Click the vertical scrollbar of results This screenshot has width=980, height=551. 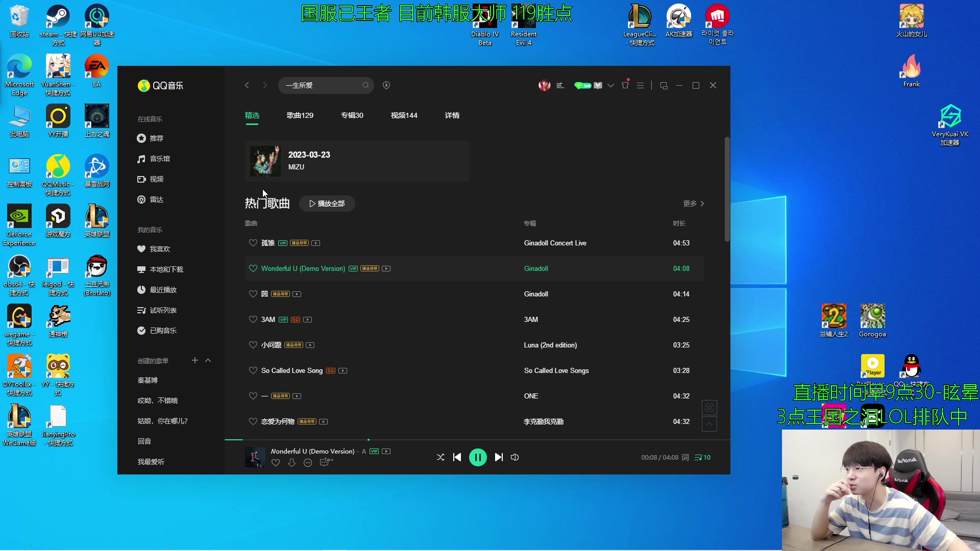[727, 189]
